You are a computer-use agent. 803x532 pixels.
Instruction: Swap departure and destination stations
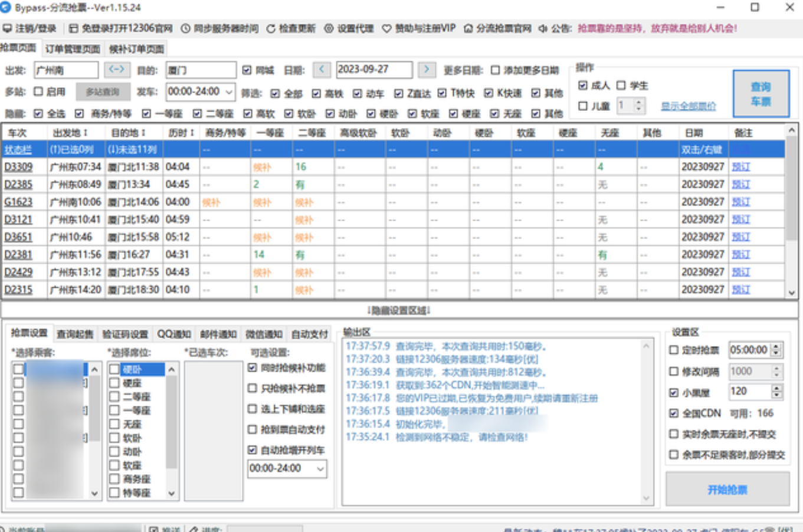click(117, 70)
